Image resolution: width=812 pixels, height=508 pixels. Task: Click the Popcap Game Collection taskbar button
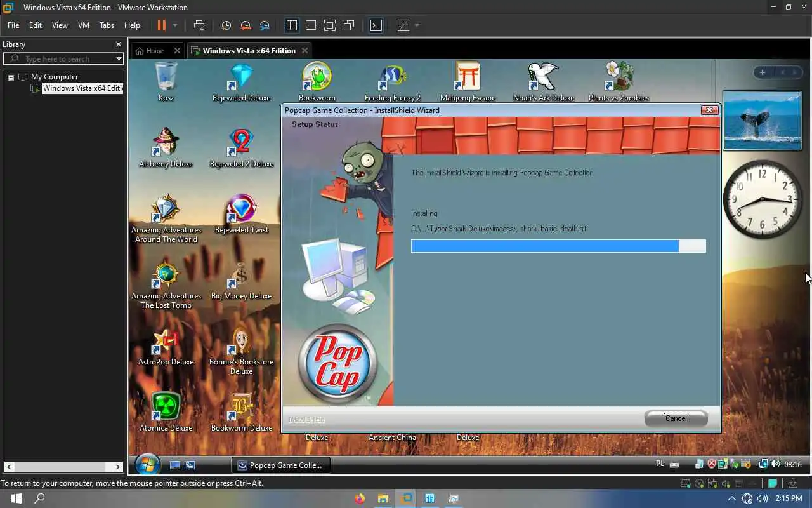281,465
